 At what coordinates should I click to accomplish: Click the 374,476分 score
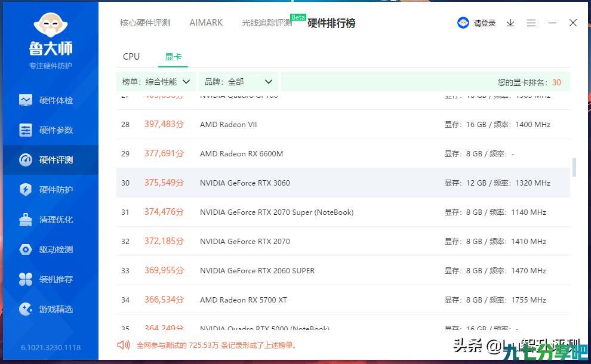pyautogui.click(x=164, y=212)
